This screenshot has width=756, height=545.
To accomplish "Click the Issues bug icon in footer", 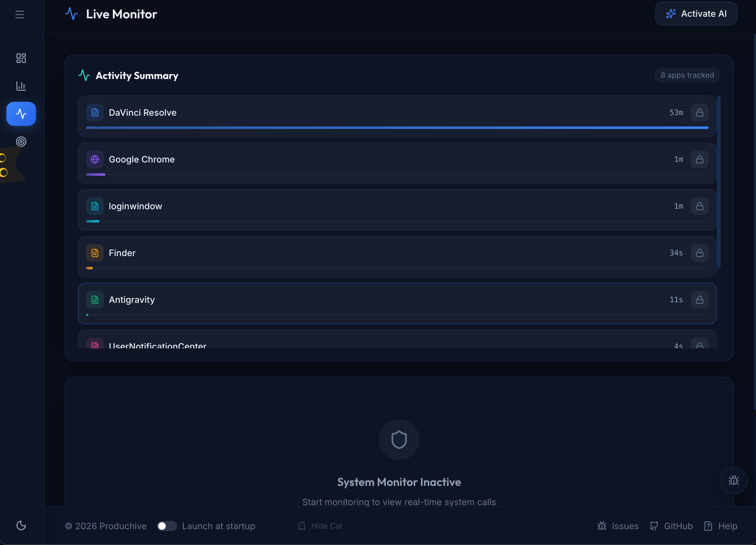I will point(602,526).
